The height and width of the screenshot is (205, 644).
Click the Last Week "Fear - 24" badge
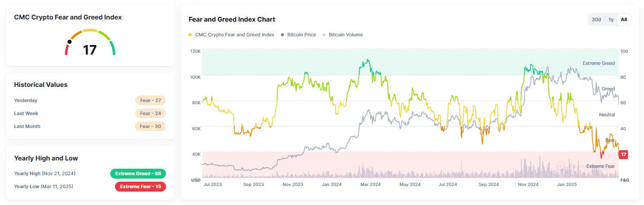(150, 113)
